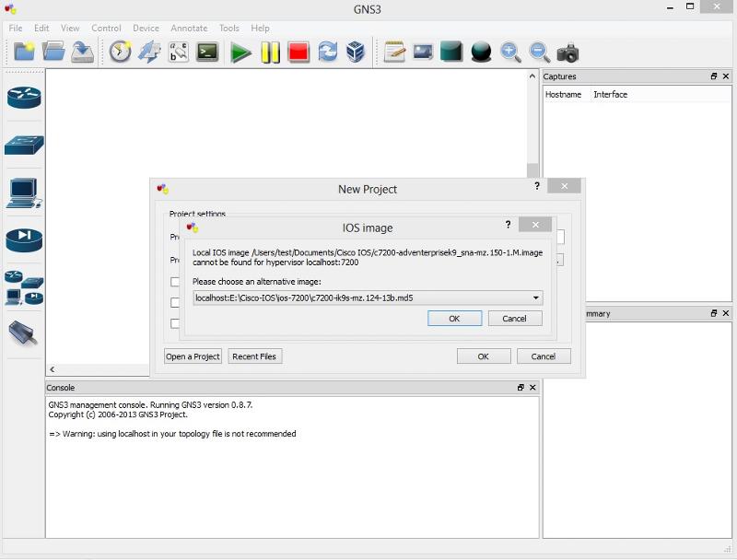This screenshot has height=560, width=737.
Task: Select the Draw an ellipse tool
Action: tap(481, 52)
